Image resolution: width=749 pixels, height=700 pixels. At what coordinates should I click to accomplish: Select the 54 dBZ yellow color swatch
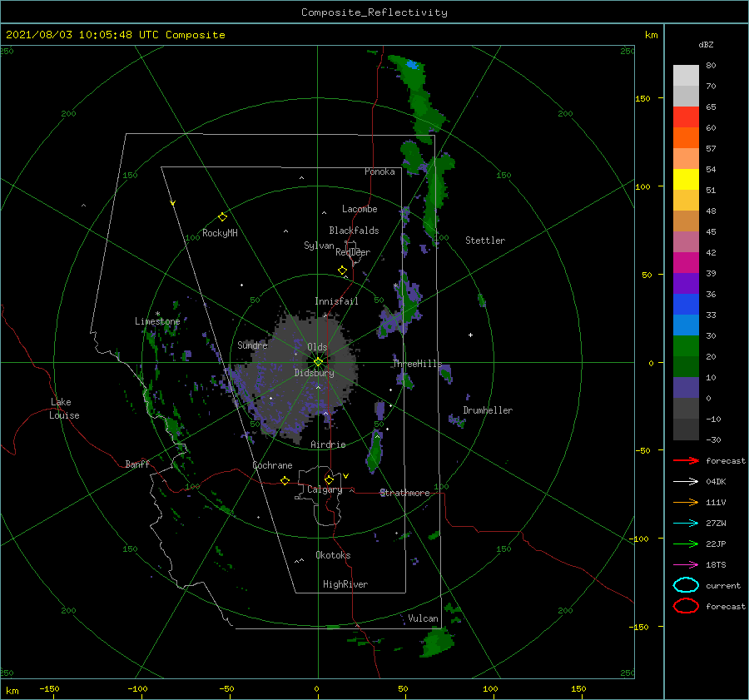point(686,180)
